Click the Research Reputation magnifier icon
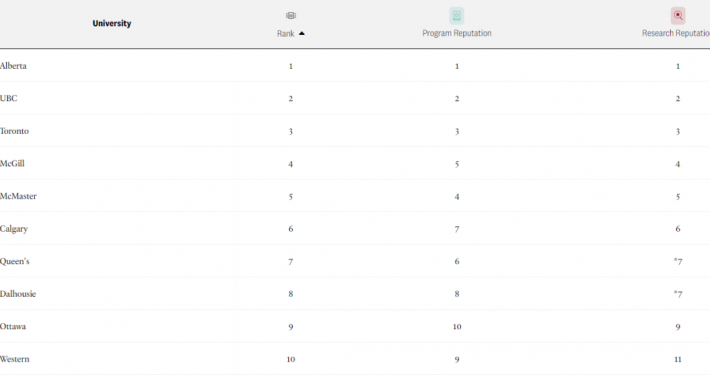 [x=678, y=16]
